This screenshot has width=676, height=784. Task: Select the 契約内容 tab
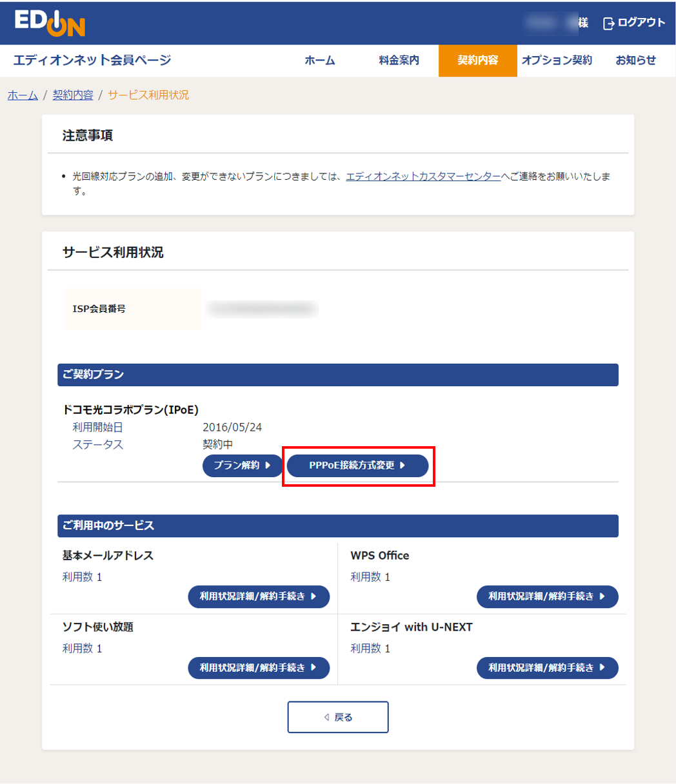click(477, 61)
